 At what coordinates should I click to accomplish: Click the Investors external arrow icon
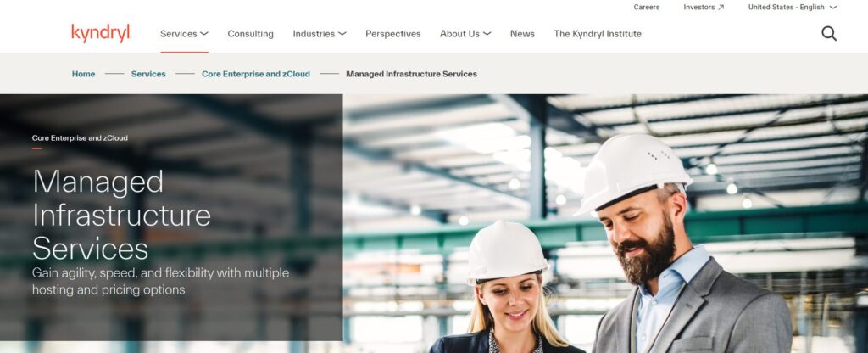(x=721, y=7)
